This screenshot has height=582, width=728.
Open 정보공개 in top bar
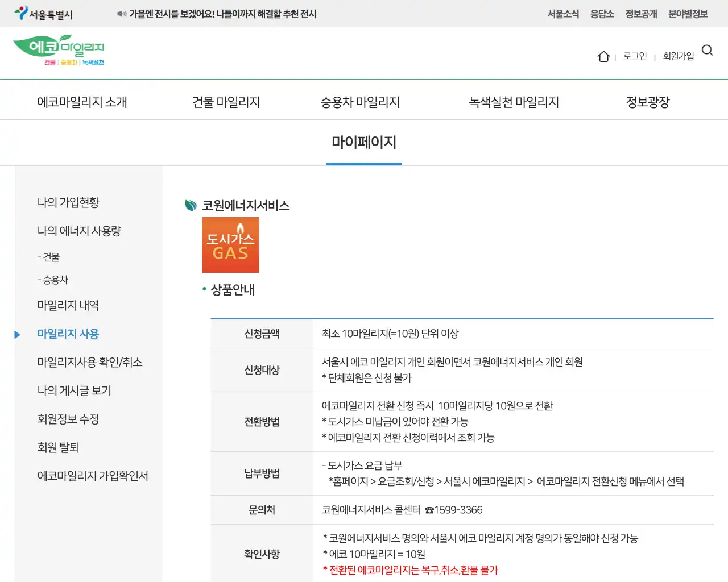641,14
